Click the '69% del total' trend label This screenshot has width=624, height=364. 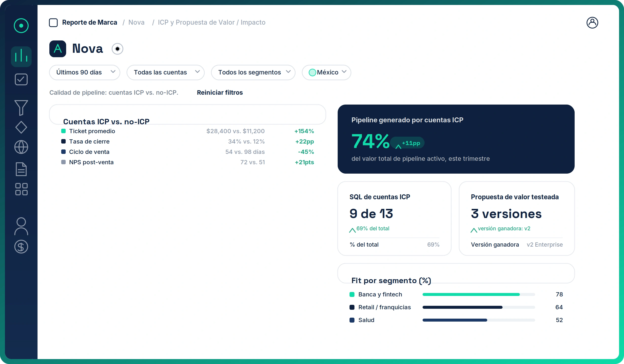click(x=373, y=228)
